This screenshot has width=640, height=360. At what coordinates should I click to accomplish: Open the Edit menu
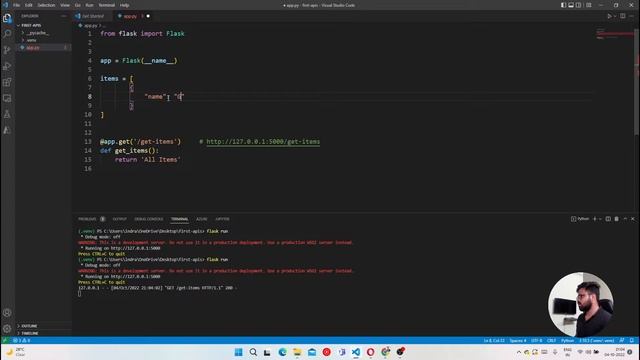coord(29,5)
